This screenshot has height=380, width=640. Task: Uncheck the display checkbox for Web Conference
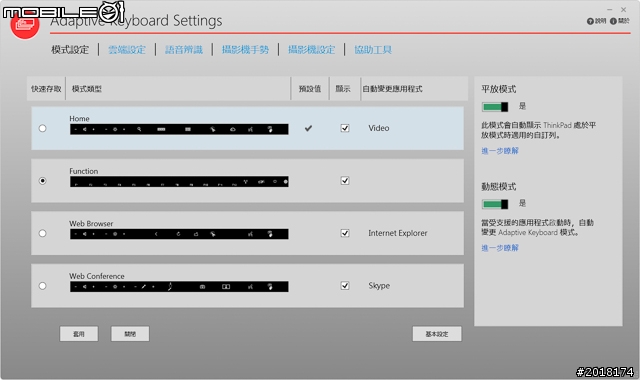345,286
